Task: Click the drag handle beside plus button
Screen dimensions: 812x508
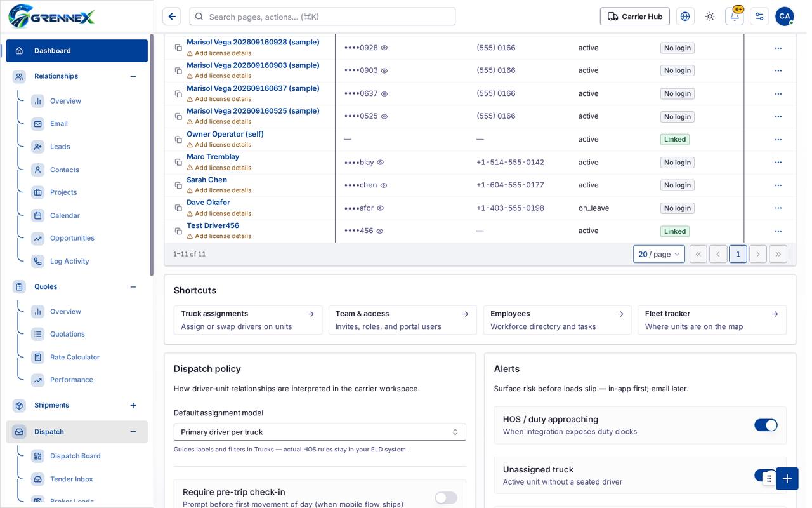Action: tap(769, 479)
